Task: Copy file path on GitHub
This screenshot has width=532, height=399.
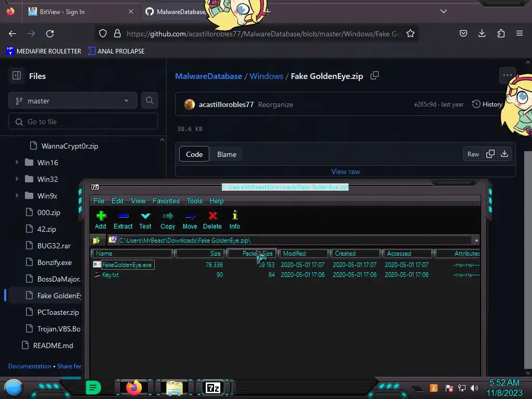Action: point(374,76)
